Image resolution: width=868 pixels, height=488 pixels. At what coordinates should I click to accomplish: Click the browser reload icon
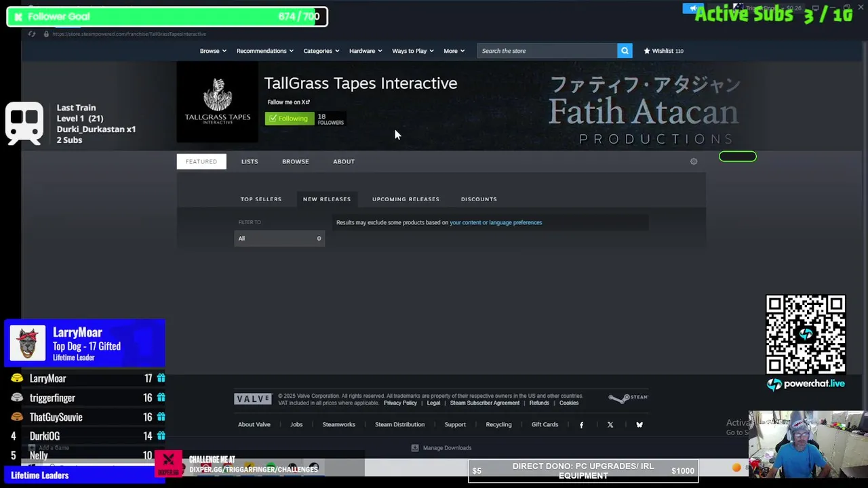pyautogui.click(x=32, y=34)
